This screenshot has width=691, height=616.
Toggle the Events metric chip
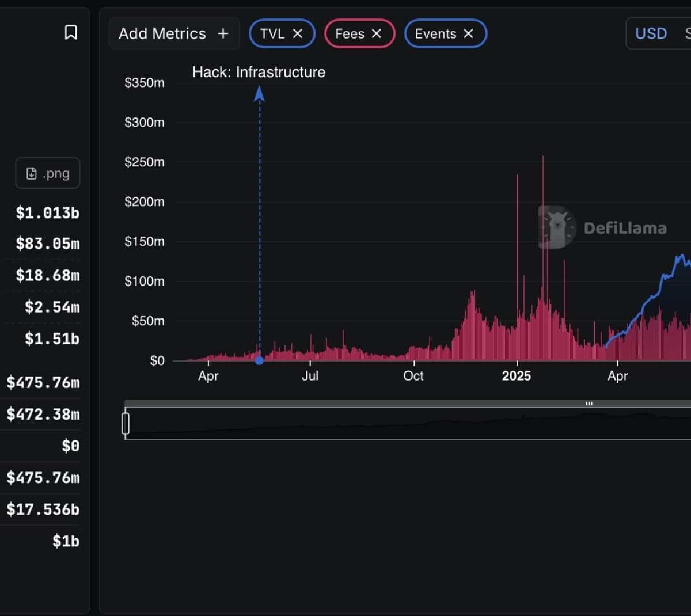tap(435, 33)
